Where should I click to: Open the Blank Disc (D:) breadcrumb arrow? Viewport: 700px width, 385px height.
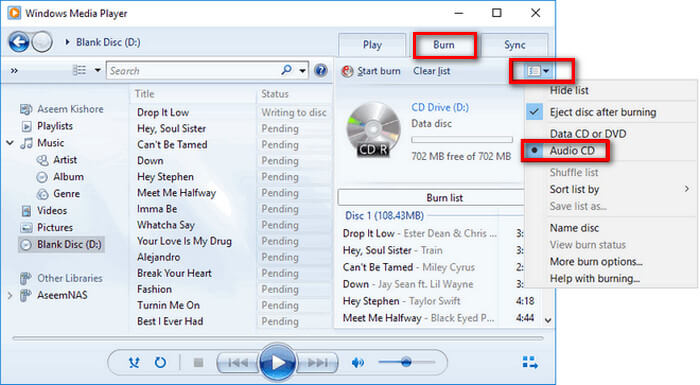click(x=67, y=42)
